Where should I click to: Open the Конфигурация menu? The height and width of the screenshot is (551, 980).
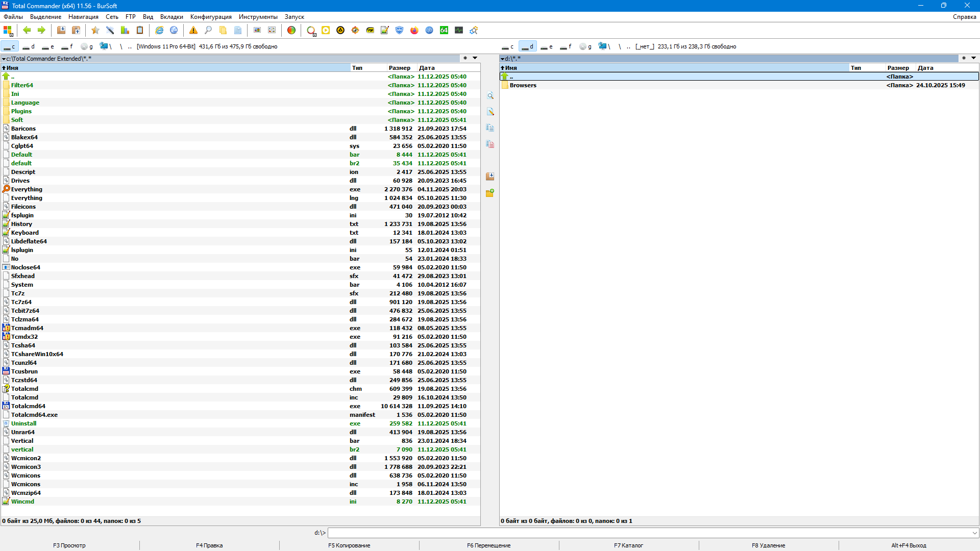click(x=211, y=17)
